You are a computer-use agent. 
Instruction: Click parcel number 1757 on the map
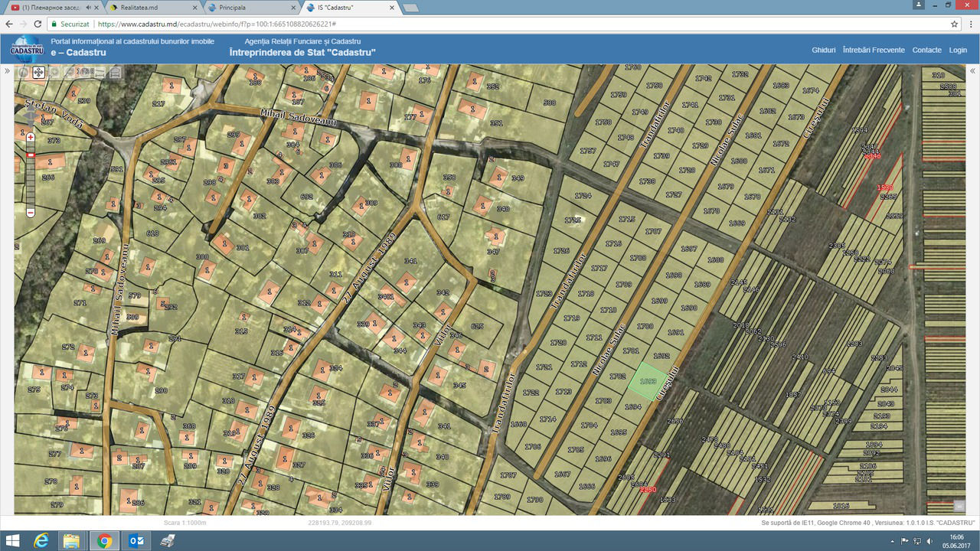tap(588, 152)
